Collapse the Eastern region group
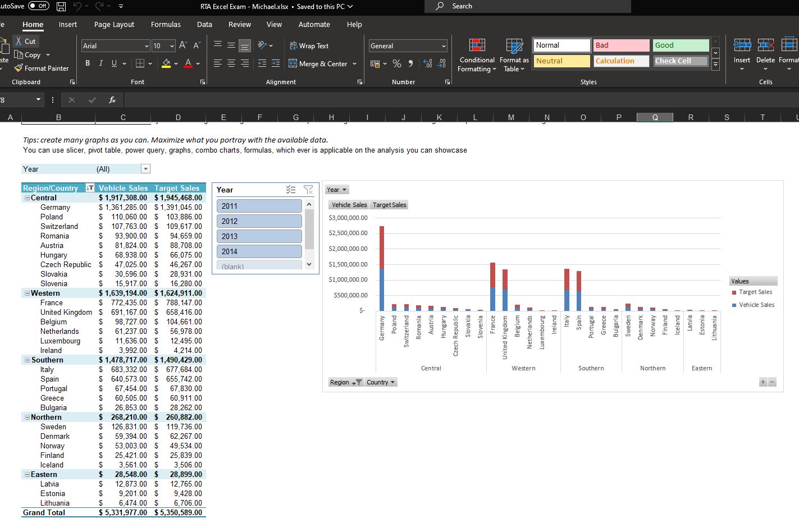The width and height of the screenshot is (799, 532). [x=27, y=475]
